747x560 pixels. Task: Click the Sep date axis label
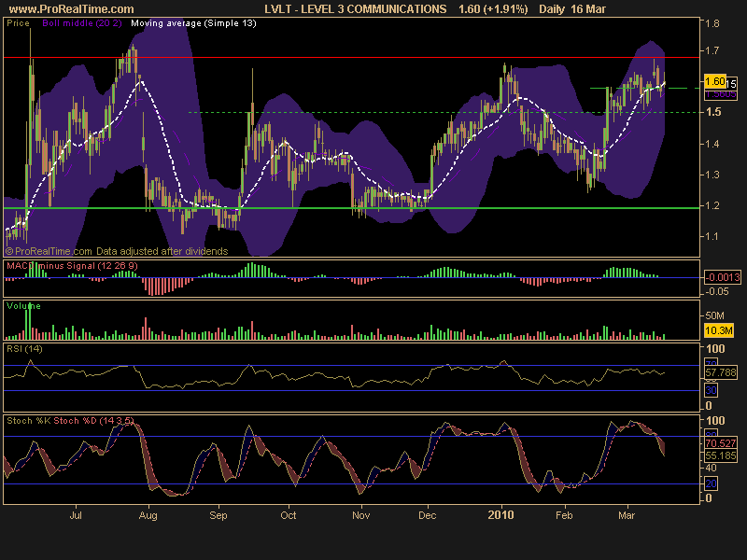tap(218, 516)
